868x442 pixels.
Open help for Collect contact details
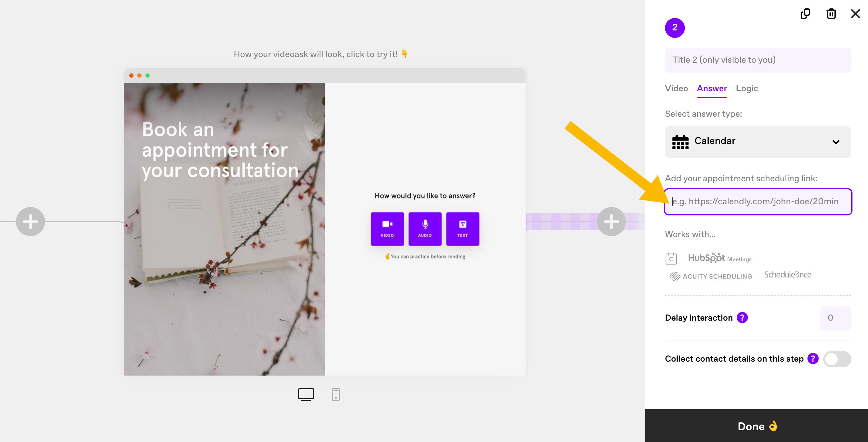click(x=813, y=359)
